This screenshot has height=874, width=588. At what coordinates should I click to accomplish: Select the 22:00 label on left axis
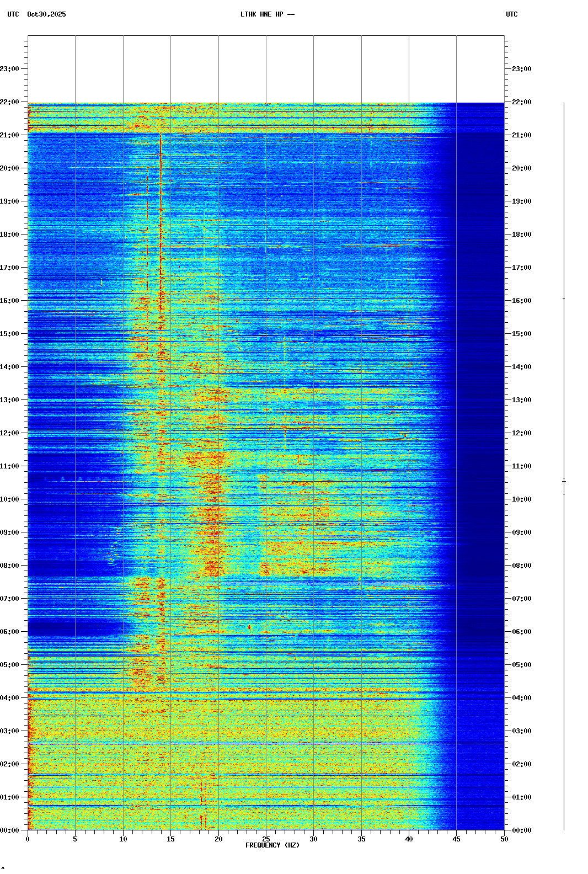(10, 102)
